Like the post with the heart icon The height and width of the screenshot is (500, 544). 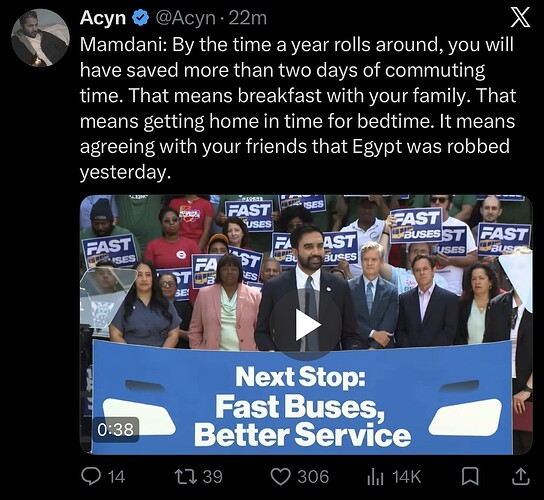point(280,477)
